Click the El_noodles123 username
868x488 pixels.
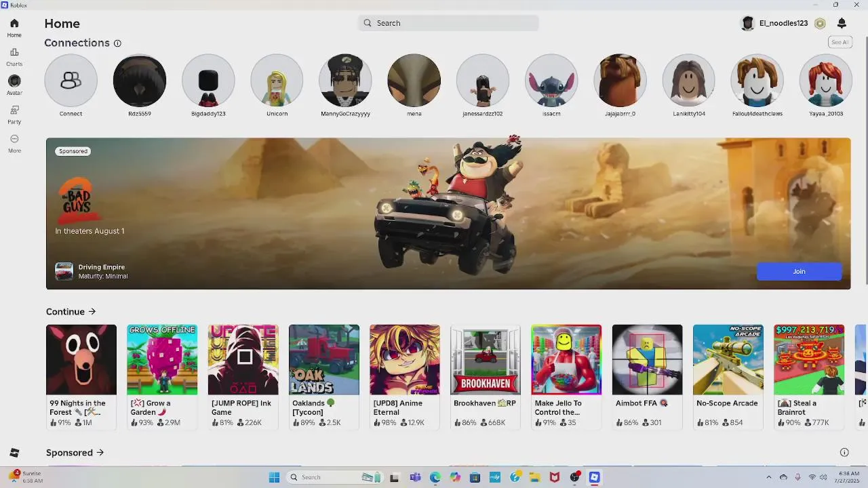tap(783, 23)
